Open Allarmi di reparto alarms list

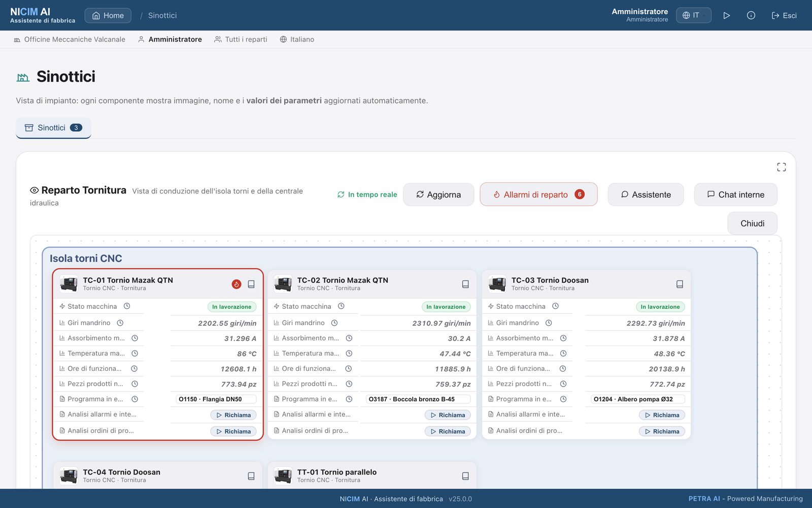(538, 195)
